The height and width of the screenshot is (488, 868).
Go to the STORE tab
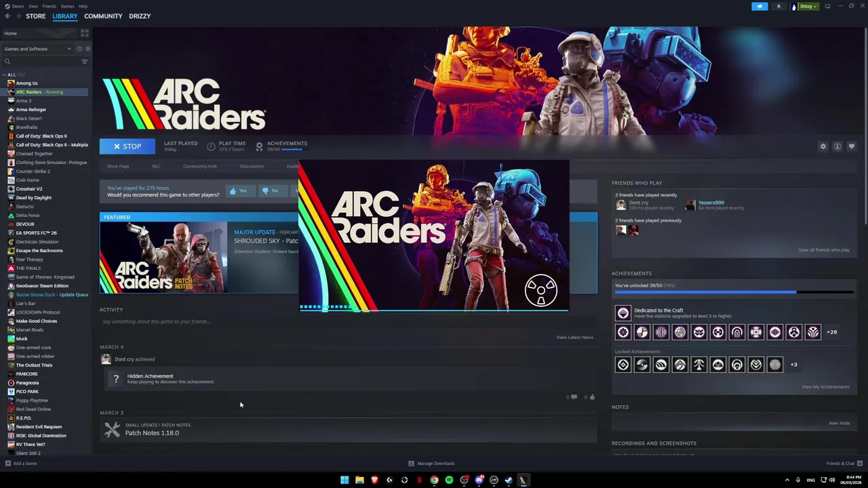[x=36, y=16]
